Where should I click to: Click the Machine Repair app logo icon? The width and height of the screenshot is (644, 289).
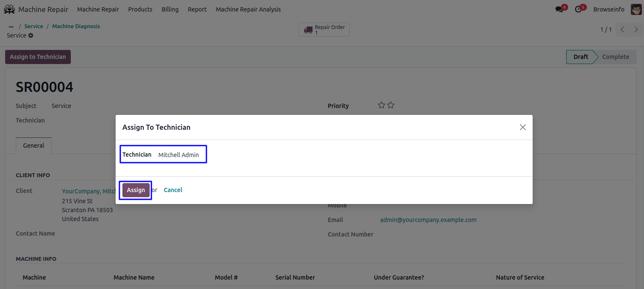(9, 9)
